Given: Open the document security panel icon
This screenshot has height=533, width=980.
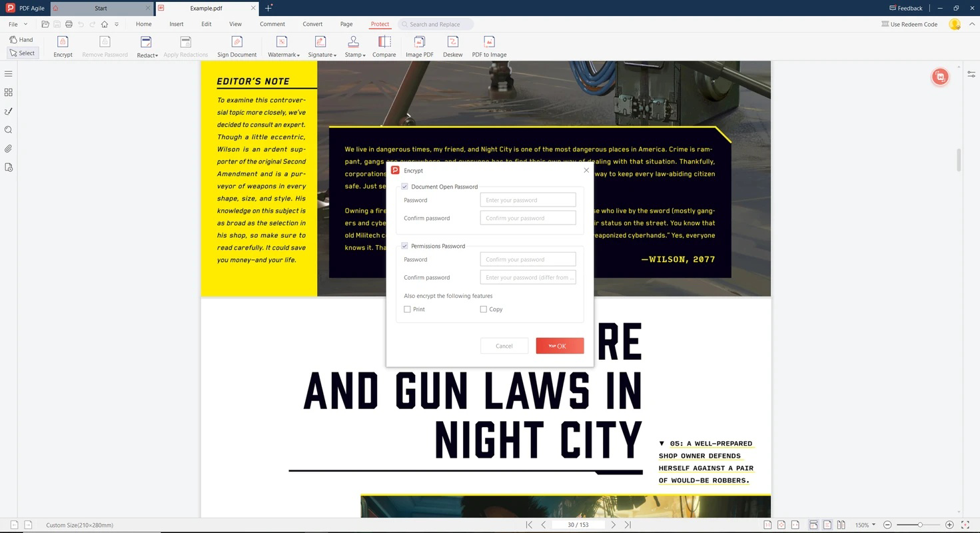Looking at the screenshot, I should click(9, 167).
